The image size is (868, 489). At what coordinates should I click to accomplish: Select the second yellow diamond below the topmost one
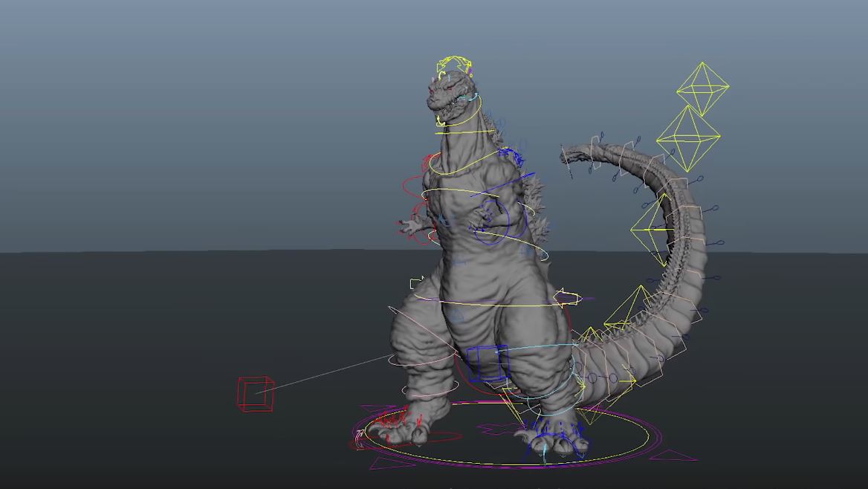pyautogui.click(x=688, y=138)
